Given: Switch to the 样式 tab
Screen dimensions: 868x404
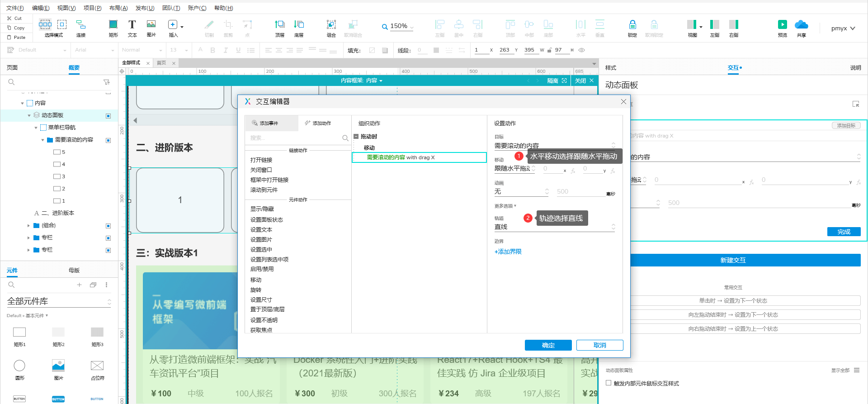Looking at the screenshot, I should point(611,68).
